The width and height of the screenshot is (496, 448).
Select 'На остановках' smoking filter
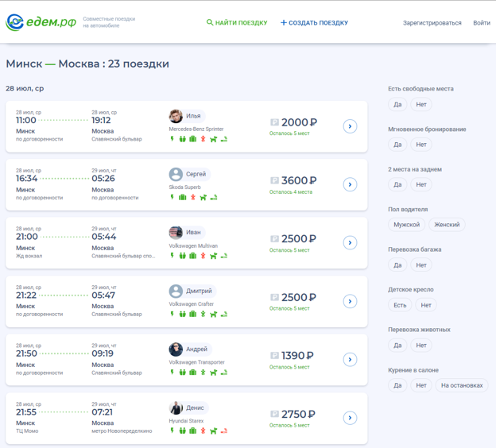coord(462,385)
